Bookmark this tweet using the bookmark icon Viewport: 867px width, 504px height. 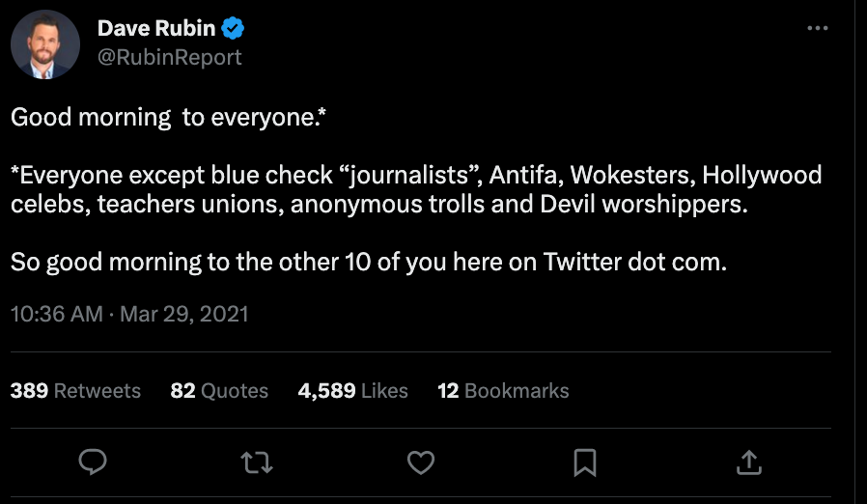pos(584,463)
